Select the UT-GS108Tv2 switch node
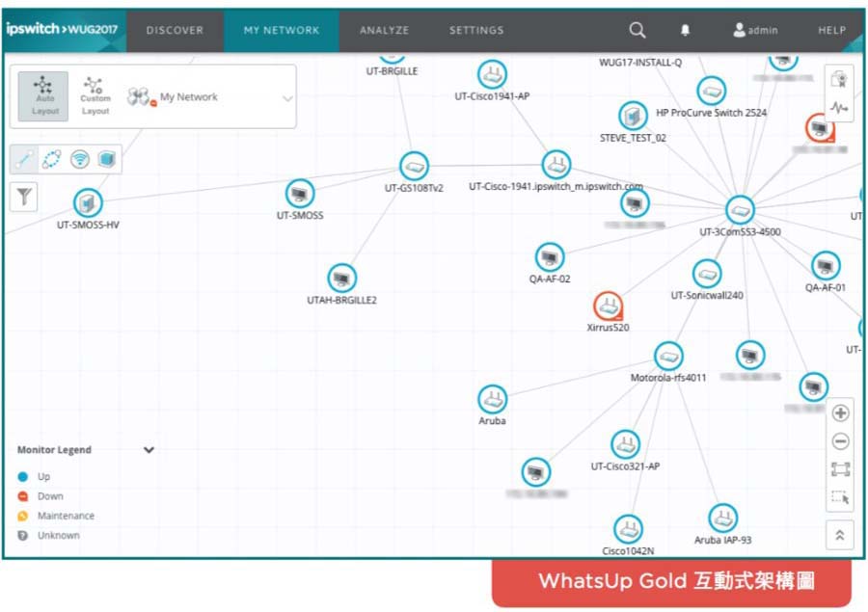 click(x=414, y=166)
